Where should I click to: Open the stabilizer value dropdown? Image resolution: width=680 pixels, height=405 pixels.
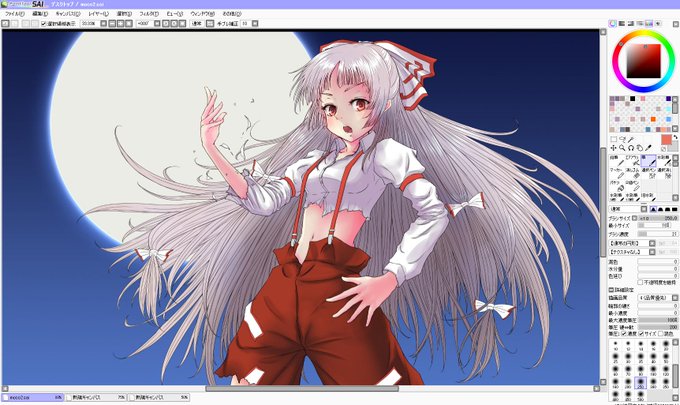pos(255,24)
